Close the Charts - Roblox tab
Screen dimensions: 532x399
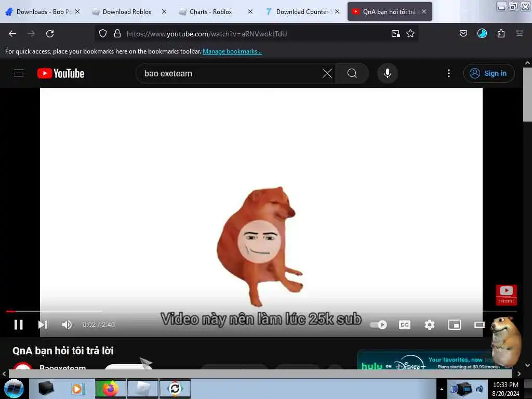[250, 11]
